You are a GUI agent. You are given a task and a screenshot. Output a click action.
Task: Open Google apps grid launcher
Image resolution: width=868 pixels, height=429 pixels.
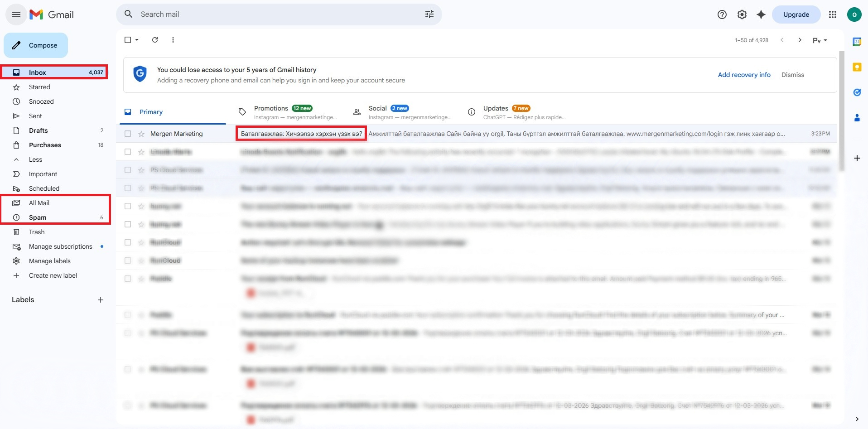(832, 14)
